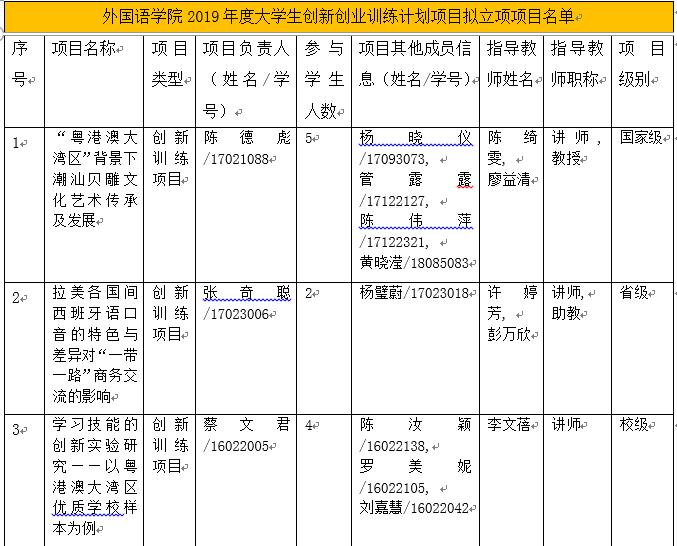Image resolution: width=677 pixels, height=546 pixels.
Task: Select the 指导教师姓名 header cell
Action: click(511, 64)
